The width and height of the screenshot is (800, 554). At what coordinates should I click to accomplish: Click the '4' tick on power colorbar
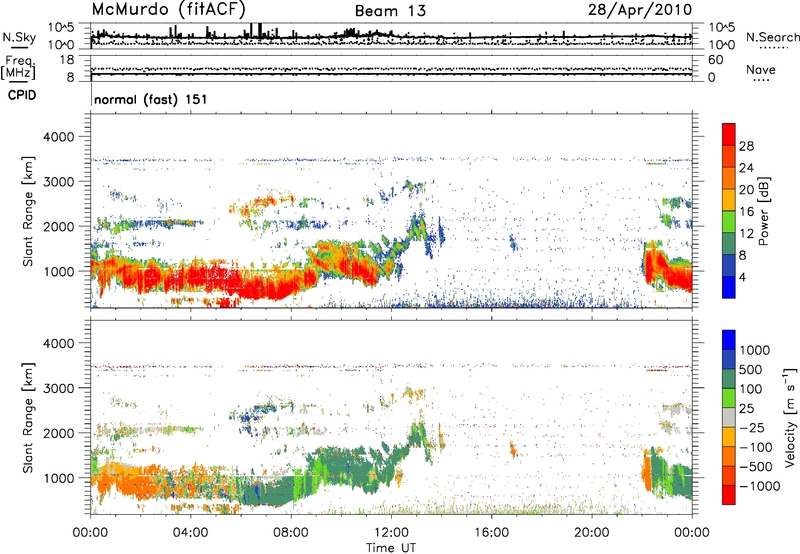pos(742,277)
